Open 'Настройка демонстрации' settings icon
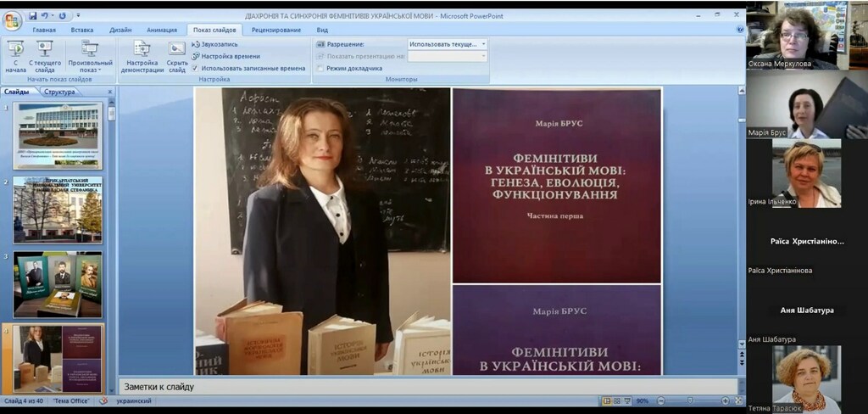This screenshot has height=414, width=868. pyautogui.click(x=142, y=54)
